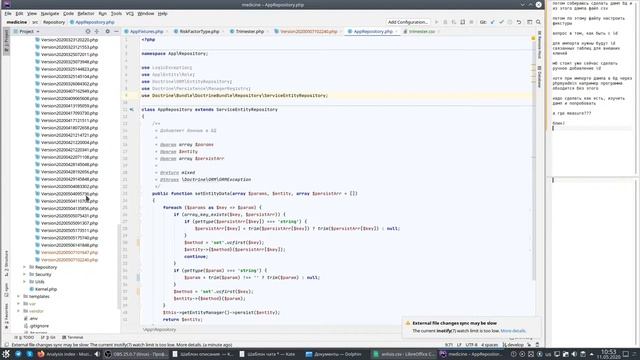This screenshot has height=360, width=640.
Task: Click the application launcher in taskbar
Action: coord(6,354)
